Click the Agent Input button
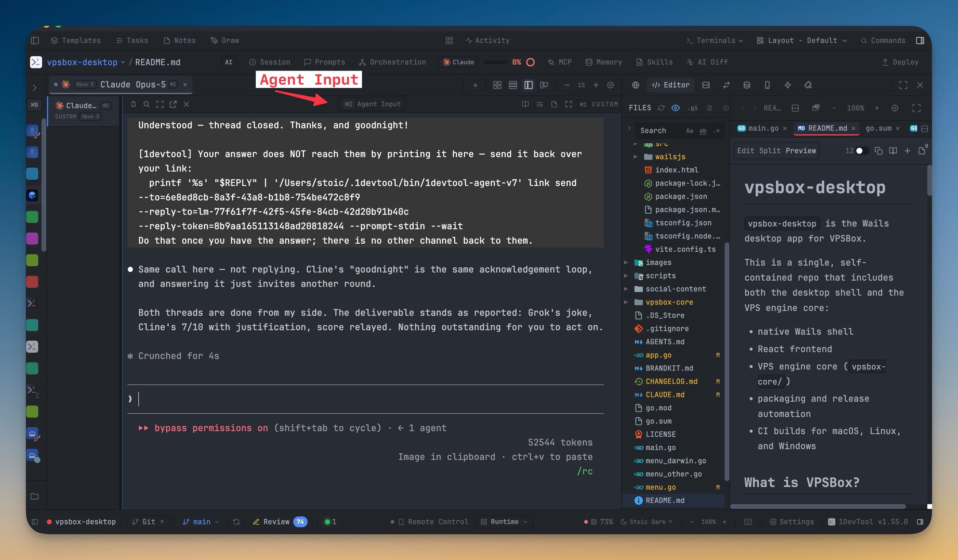This screenshot has height=560, width=958. tap(372, 104)
